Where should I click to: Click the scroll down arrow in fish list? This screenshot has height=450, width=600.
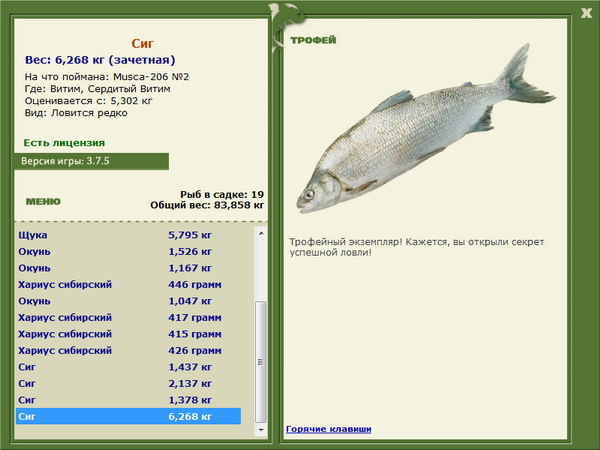(261, 430)
